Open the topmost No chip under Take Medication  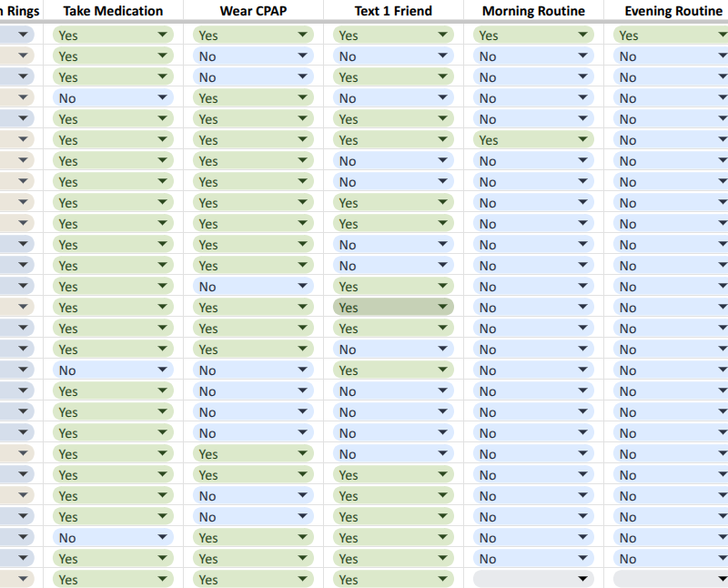(x=113, y=97)
